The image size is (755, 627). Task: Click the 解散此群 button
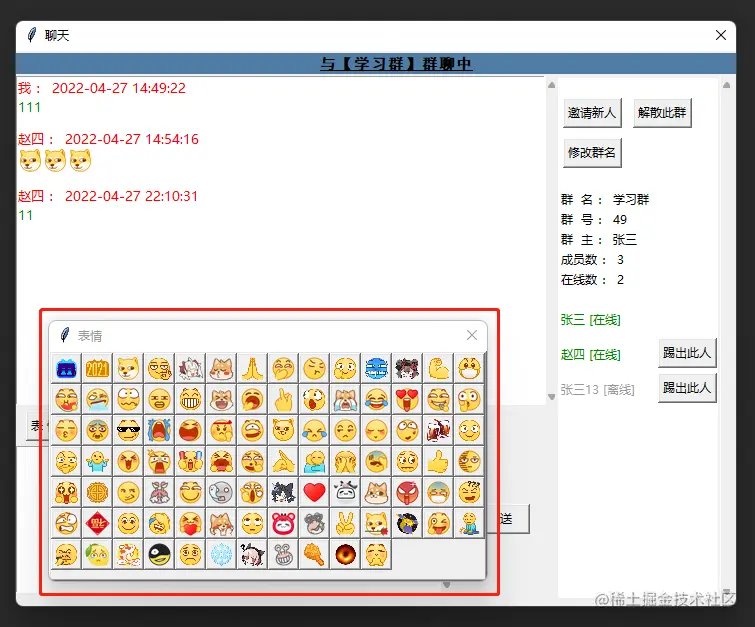662,113
